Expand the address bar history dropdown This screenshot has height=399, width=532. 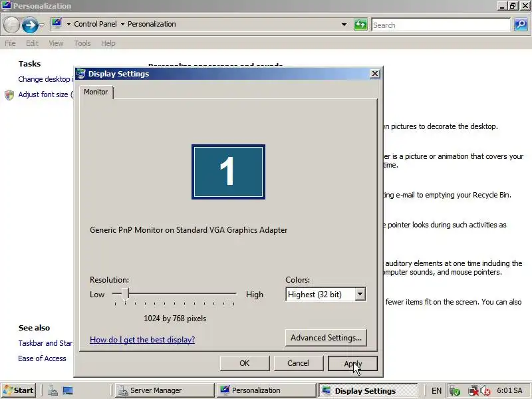(x=344, y=25)
